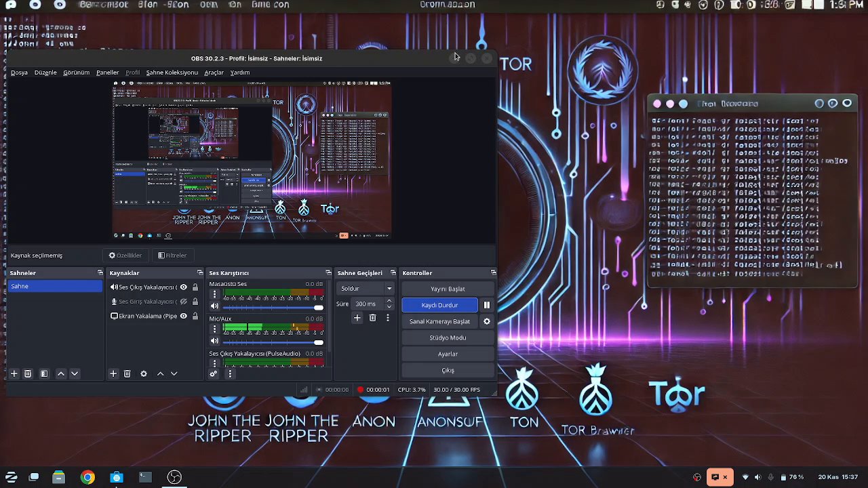Open advanced audio properties gears icon
Image resolution: width=868 pixels, height=488 pixels.
pyautogui.click(x=213, y=373)
